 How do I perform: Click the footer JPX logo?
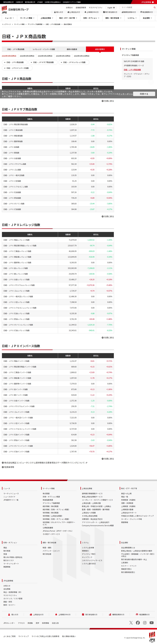pyautogui.click(x=152, y=637)
